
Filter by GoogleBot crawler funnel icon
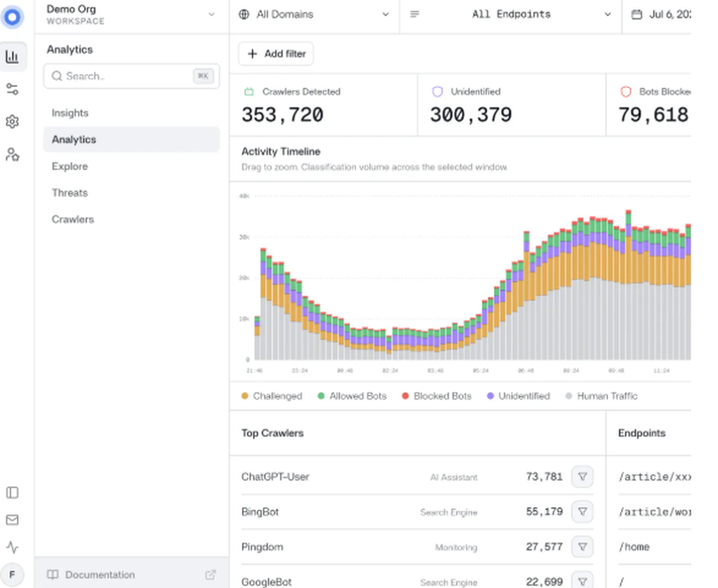[x=582, y=581]
